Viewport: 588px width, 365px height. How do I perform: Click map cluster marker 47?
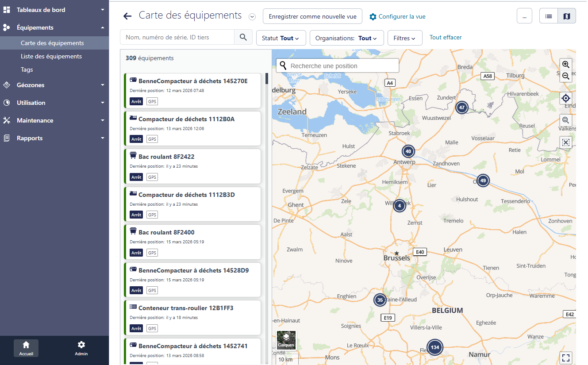click(x=462, y=108)
